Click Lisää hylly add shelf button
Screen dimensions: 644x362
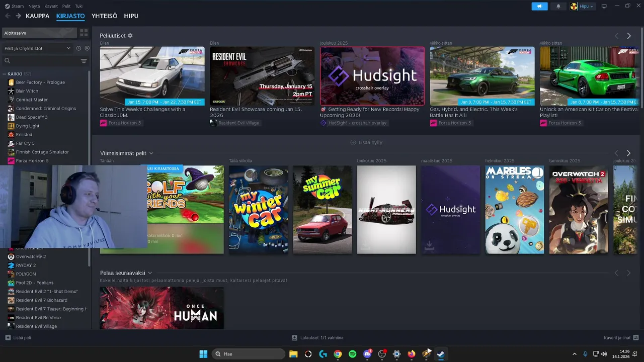[366, 142]
